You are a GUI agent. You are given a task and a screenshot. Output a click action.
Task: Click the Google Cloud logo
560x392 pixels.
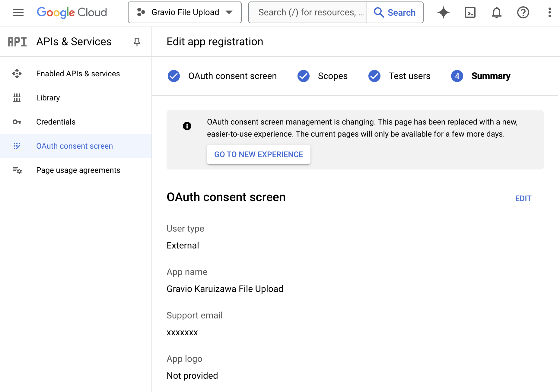72,12
